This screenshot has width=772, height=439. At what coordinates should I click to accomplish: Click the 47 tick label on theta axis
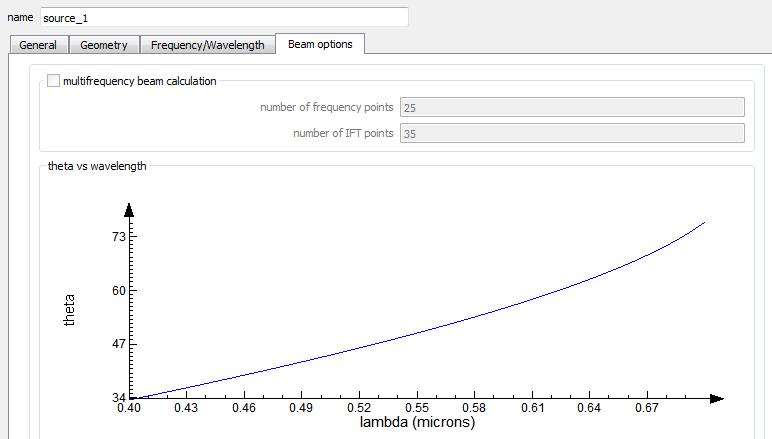pos(119,344)
